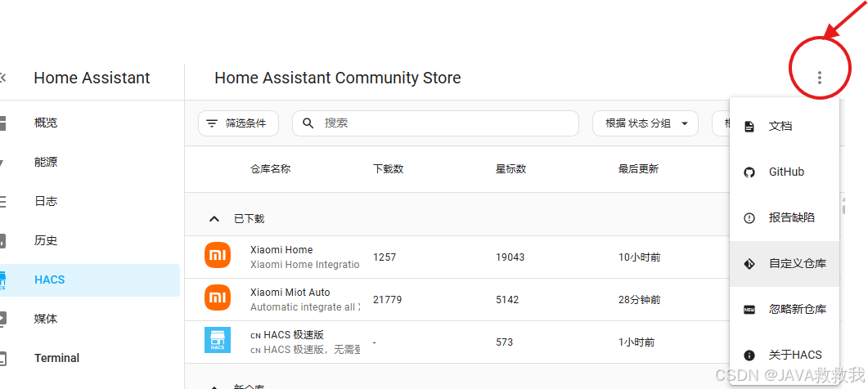Click the Xiaomi Home logo icon

pos(218,255)
